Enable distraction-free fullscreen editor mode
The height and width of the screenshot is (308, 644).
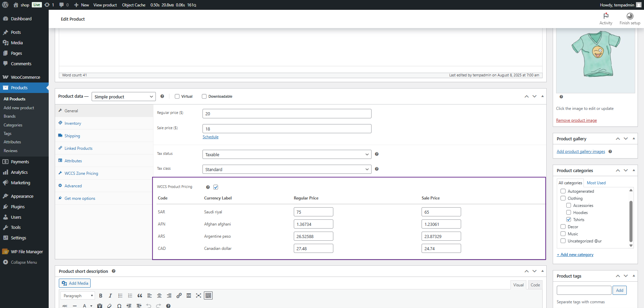(198, 295)
